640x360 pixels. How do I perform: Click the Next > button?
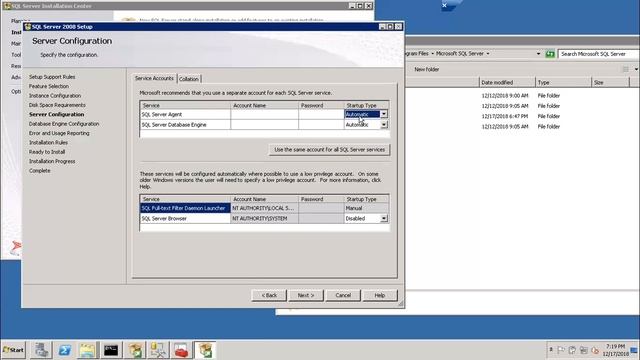[306, 295]
